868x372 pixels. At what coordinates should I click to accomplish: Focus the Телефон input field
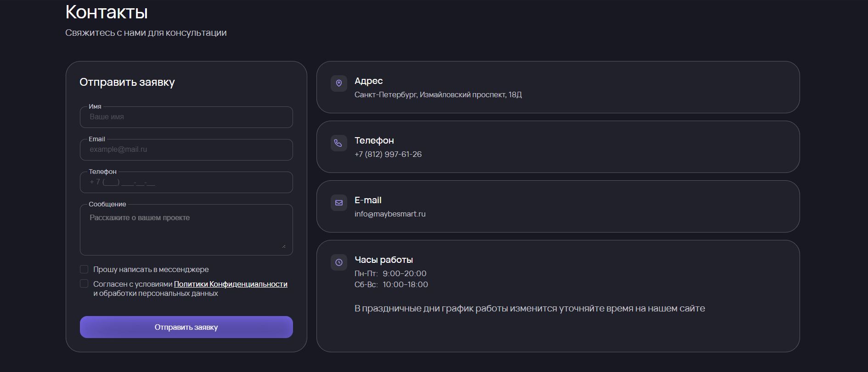pos(186,182)
